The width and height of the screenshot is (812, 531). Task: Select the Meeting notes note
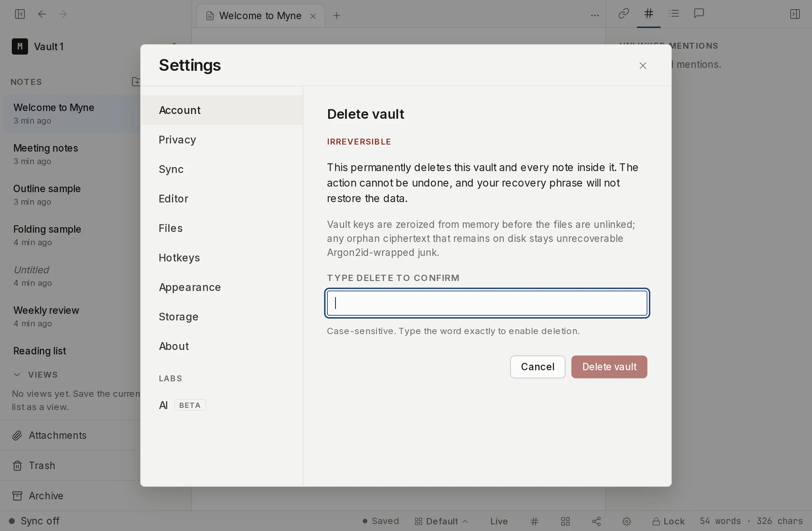pos(72,154)
